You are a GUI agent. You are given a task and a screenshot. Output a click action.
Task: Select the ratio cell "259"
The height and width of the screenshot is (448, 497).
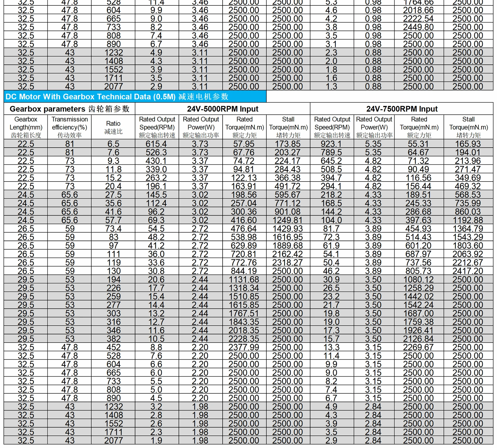click(x=114, y=297)
